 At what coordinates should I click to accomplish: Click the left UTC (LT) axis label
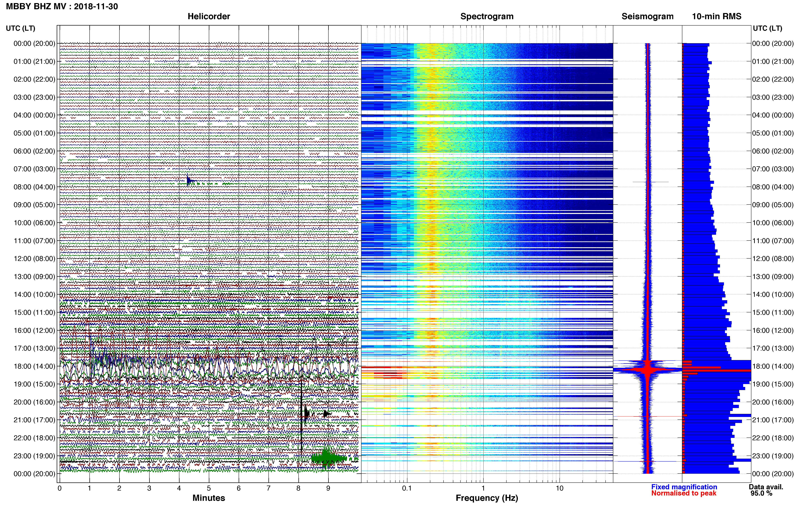pos(21,28)
